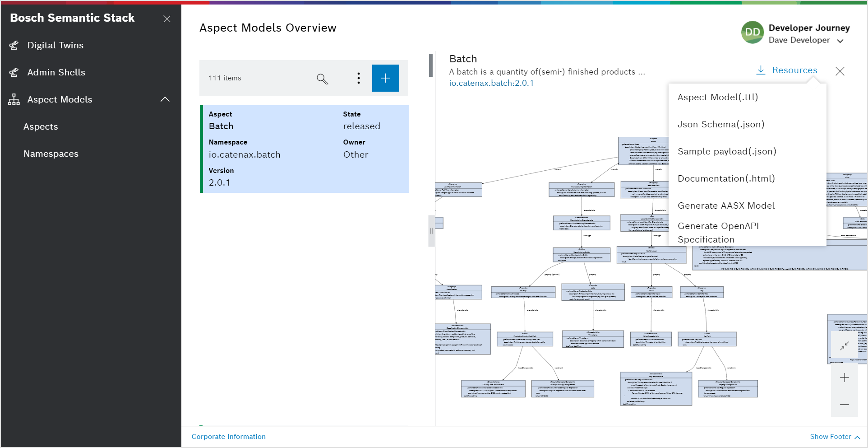868x448 pixels.
Task: Expand Show Footer at bottom right
Action: (835, 437)
